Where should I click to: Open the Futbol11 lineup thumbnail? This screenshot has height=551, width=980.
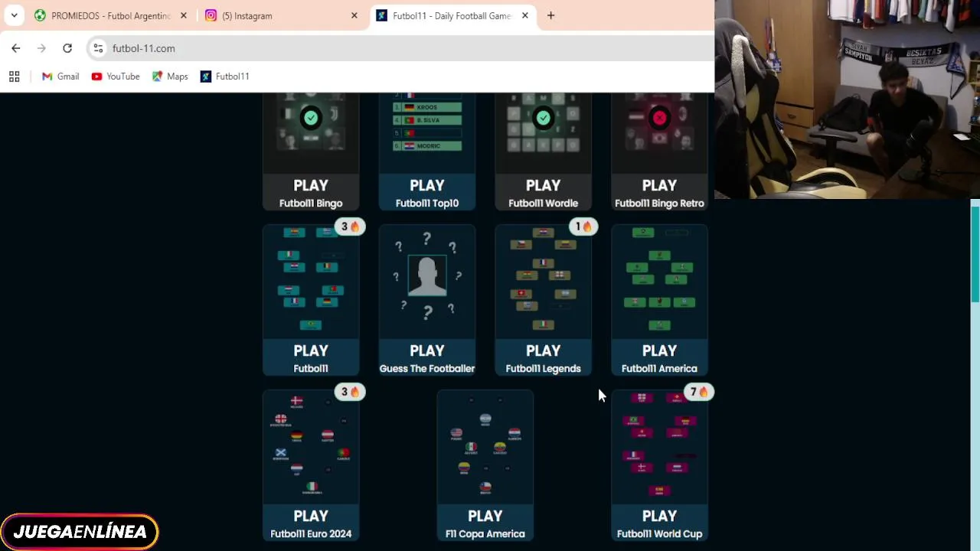point(311,282)
